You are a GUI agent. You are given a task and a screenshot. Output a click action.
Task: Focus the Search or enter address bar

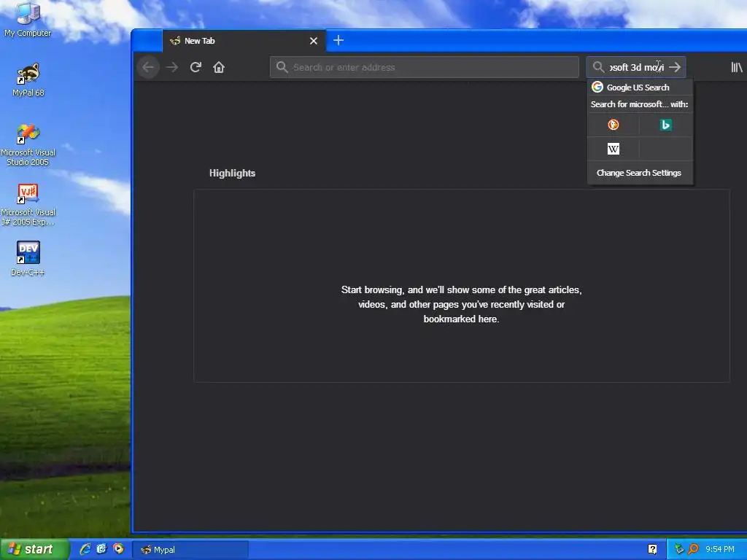click(424, 67)
